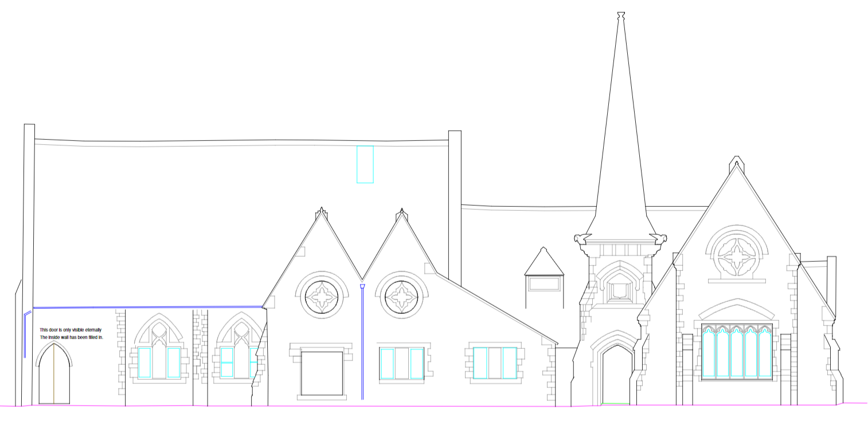The image size is (868, 421).
Task: Click the arched blocked door below the annotation
Action: click(x=54, y=374)
